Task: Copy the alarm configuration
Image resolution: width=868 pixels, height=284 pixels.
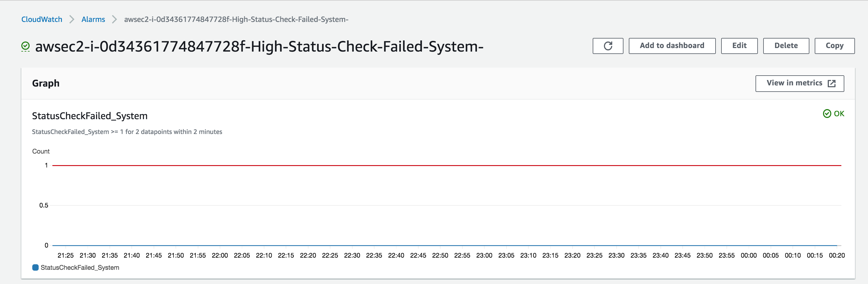Action: [834, 46]
